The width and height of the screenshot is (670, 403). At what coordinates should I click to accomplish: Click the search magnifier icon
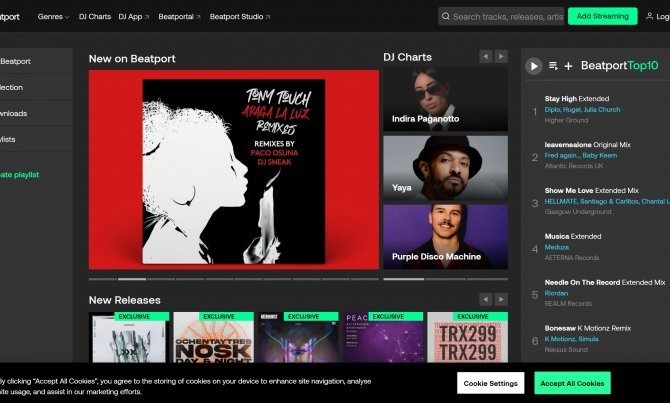[x=446, y=16]
